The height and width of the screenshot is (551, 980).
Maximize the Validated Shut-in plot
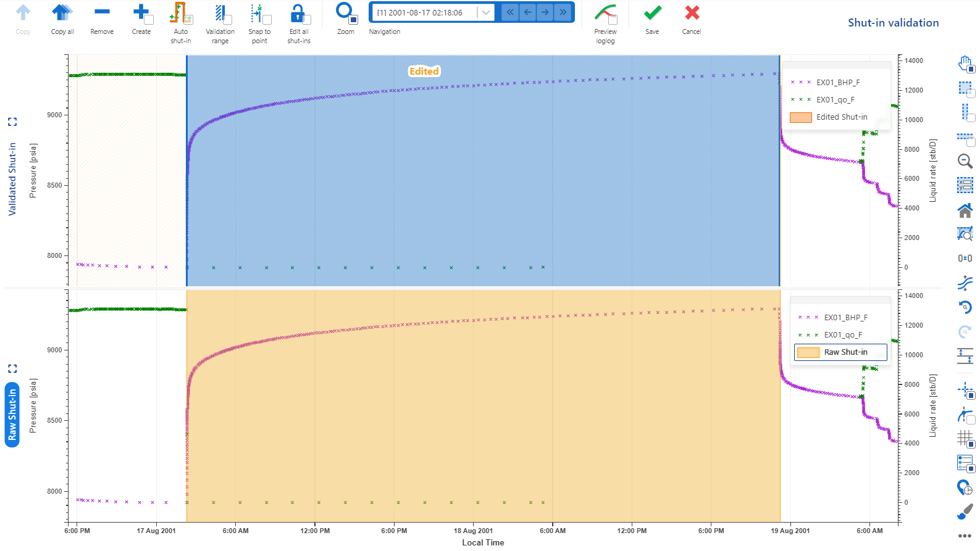pos(12,122)
